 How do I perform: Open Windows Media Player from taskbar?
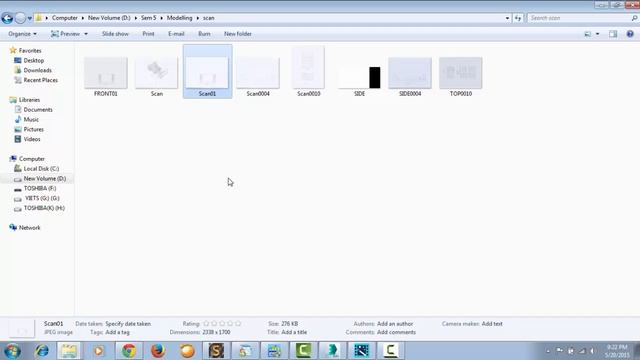(x=99, y=351)
